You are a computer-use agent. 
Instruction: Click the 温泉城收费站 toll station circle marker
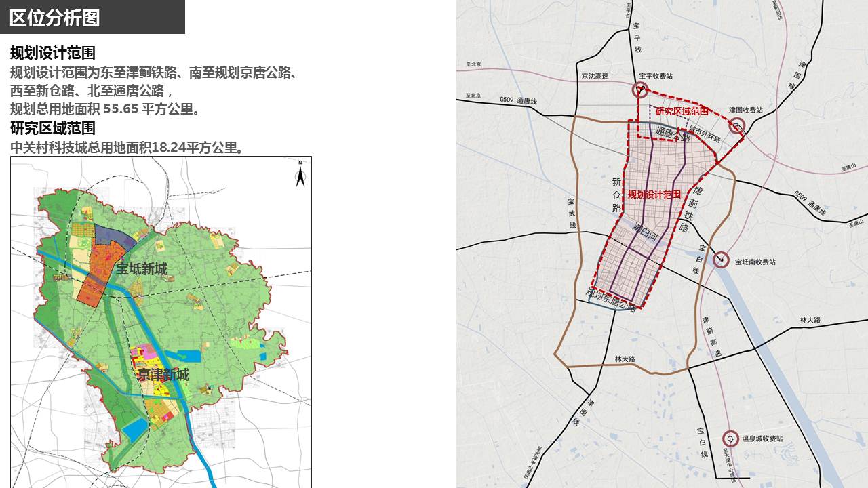click(x=730, y=439)
